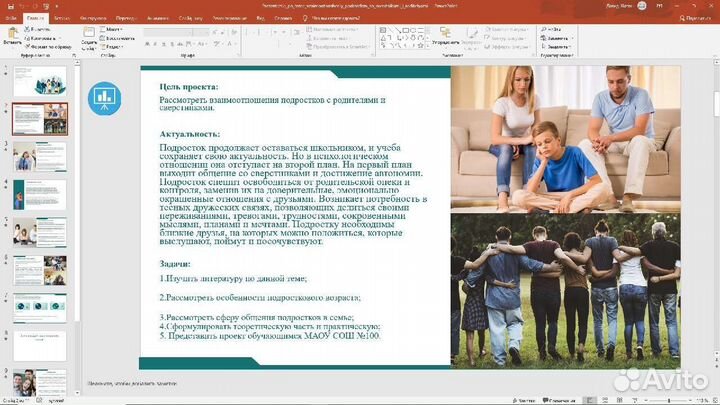Screen dimensions: 720x405
Task: Select slide 1 thumbnail with the people illustration
Action: [x=40, y=81]
